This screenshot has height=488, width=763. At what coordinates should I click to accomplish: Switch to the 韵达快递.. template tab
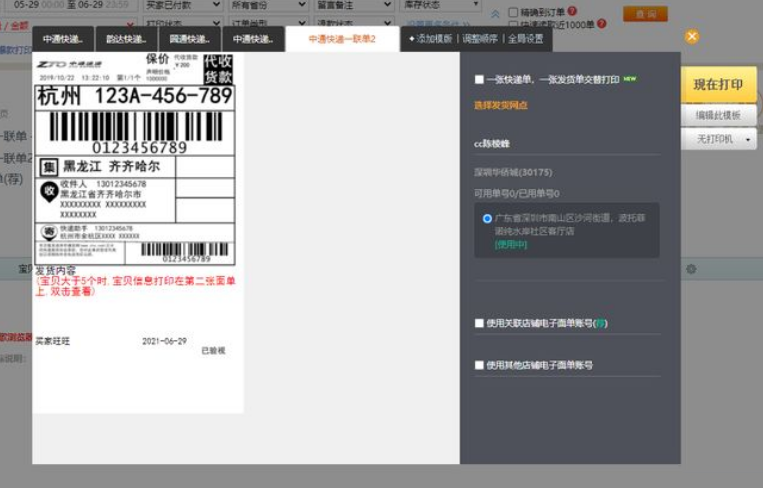pyautogui.click(x=127, y=39)
